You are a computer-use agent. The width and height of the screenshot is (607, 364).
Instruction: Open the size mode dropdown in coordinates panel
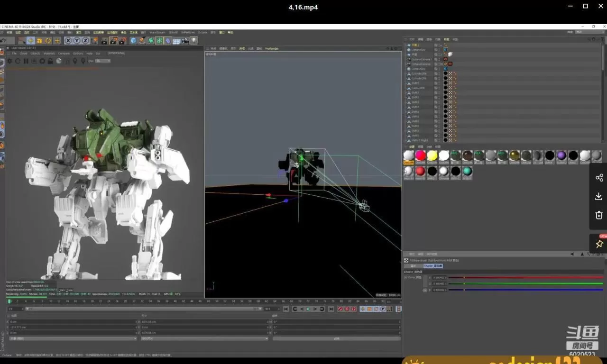point(204,338)
